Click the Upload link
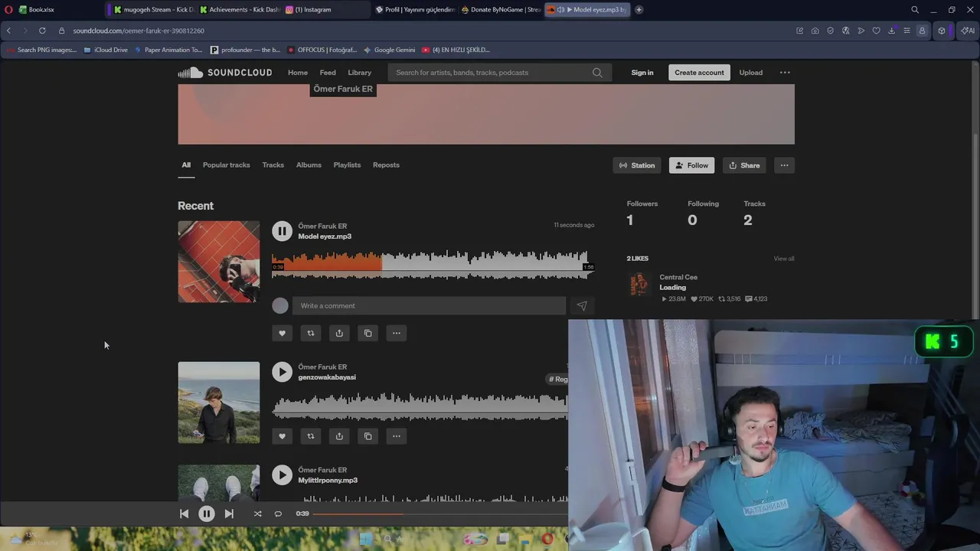The image size is (980, 551). 751,73
